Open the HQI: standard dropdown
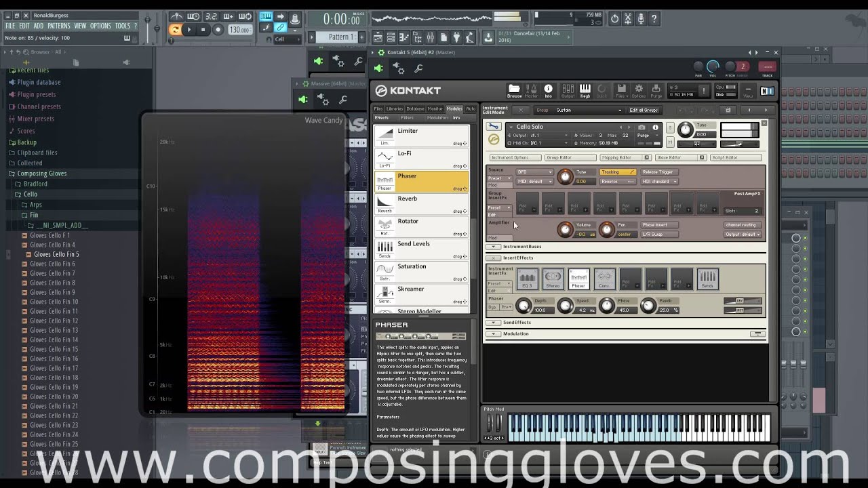868x488 pixels. point(660,182)
